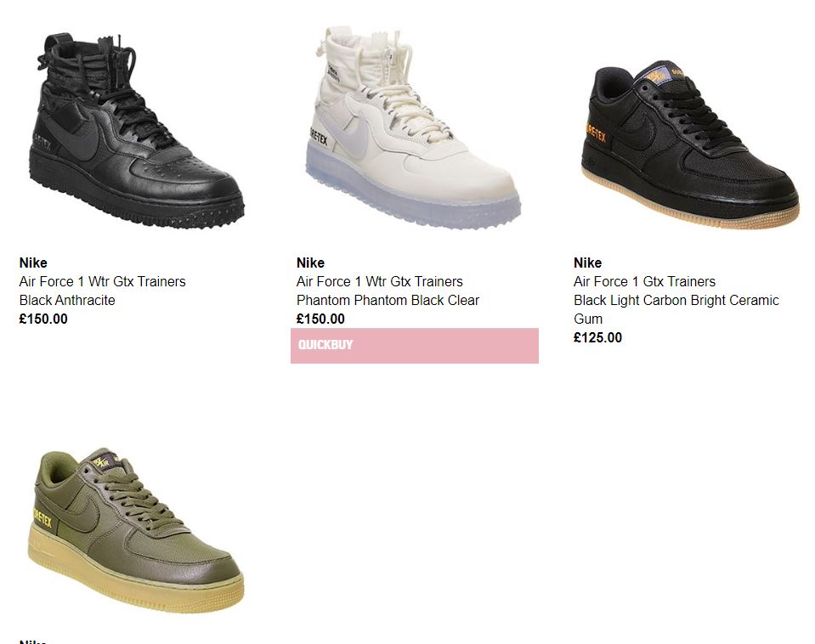Click the Nike label below olive shoe

coord(33,641)
